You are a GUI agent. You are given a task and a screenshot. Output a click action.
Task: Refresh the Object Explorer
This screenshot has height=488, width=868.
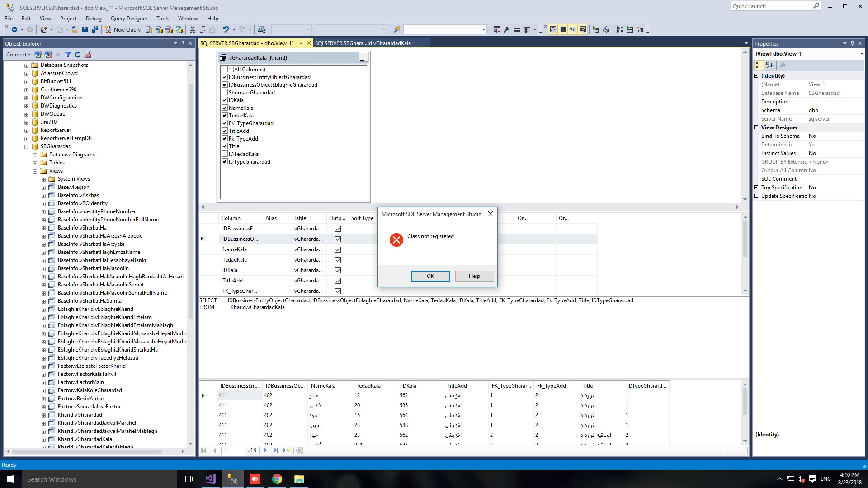[x=78, y=55]
